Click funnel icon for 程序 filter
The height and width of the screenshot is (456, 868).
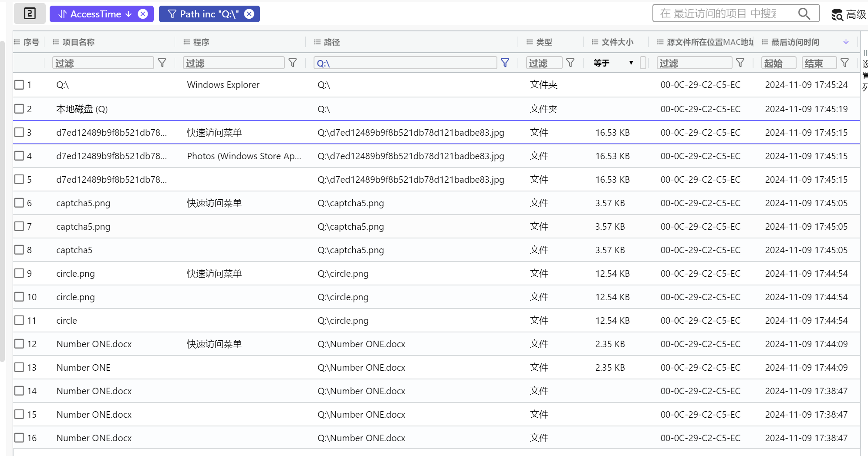293,63
